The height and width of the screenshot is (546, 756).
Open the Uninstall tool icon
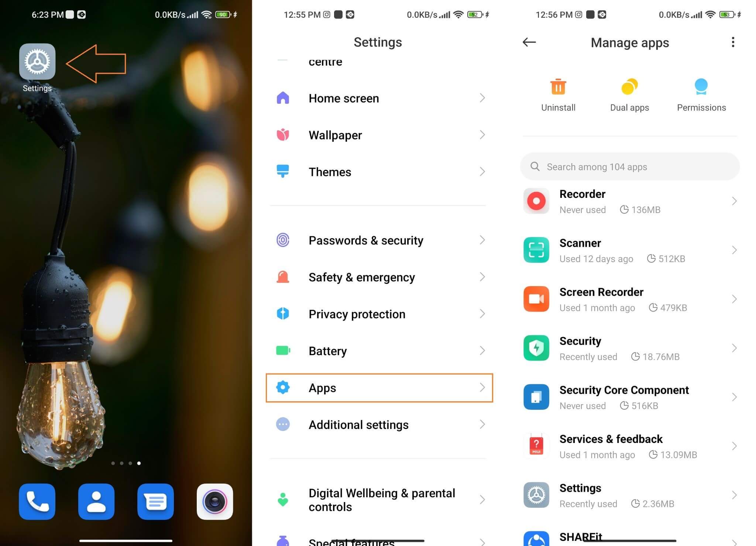[x=558, y=86]
